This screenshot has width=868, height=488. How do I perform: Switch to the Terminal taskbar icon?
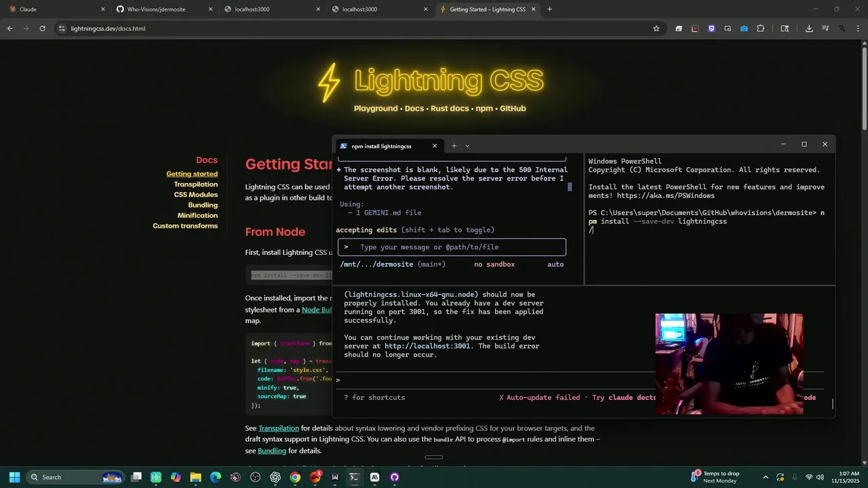click(355, 477)
